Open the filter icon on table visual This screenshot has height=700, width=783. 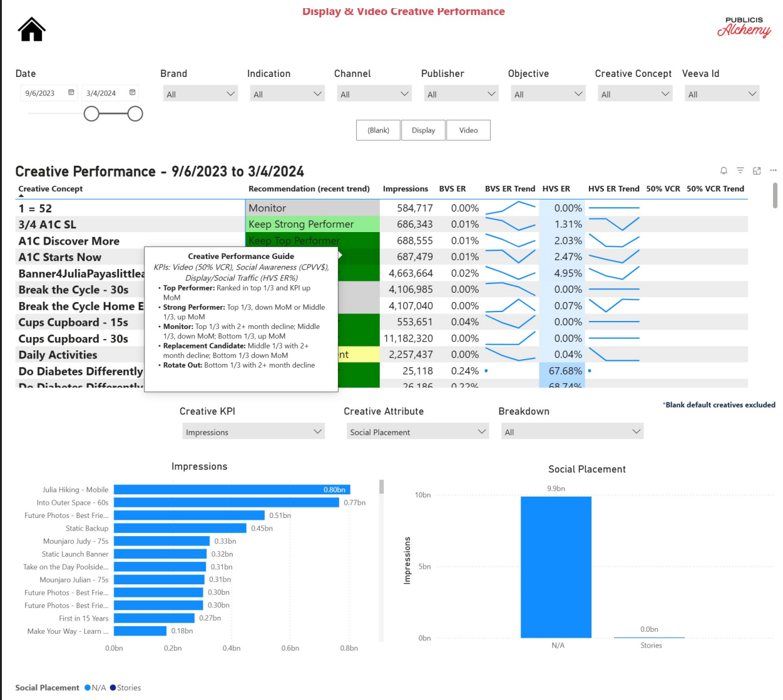click(x=740, y=171)
